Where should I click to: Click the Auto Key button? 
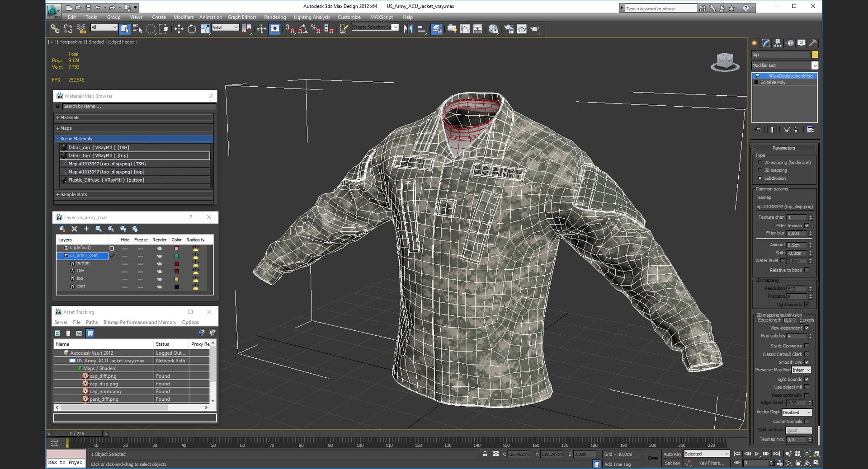[x=672, y=454]
